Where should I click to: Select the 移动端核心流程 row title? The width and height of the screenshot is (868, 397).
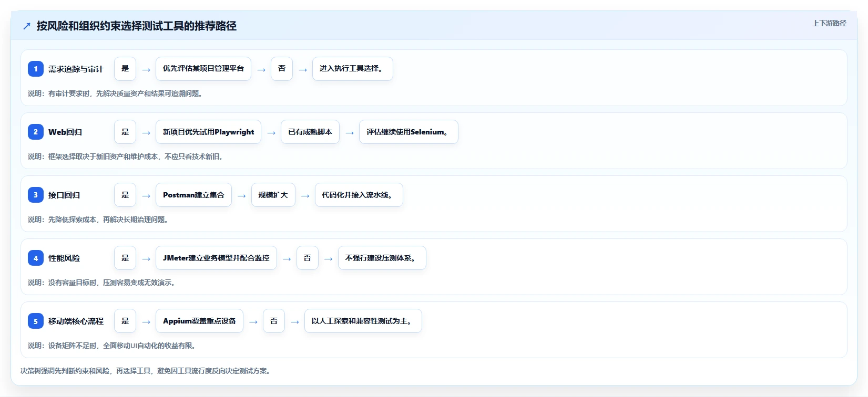(76, 321)
